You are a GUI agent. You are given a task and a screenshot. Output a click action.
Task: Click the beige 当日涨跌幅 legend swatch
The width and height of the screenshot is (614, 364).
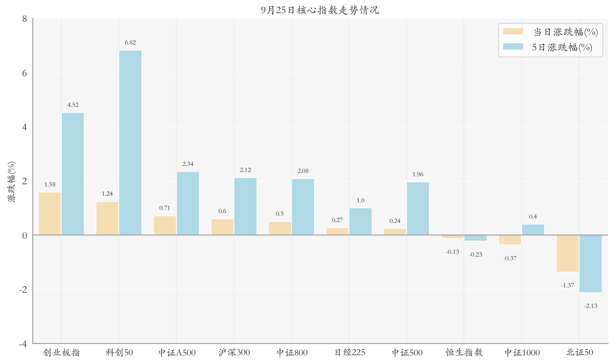tap(513, 31)
